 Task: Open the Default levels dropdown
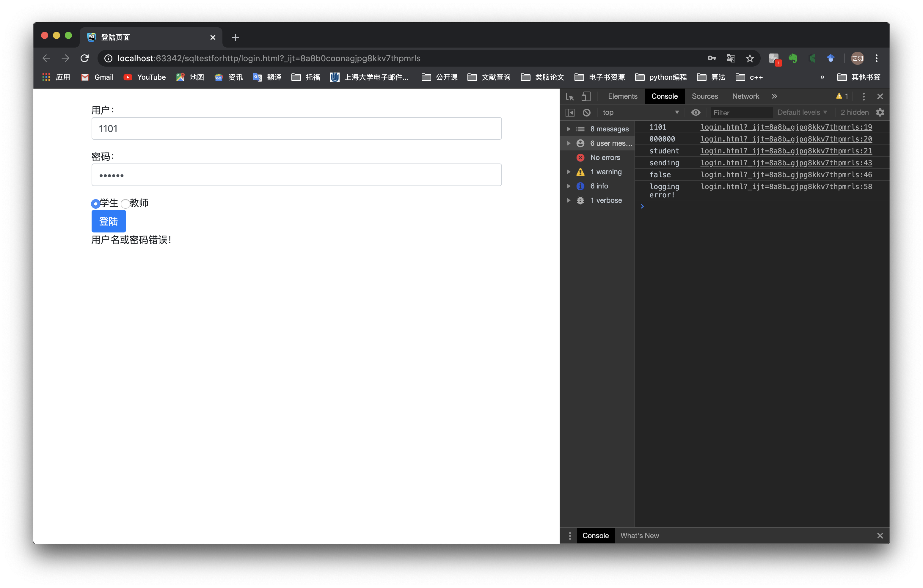(802, 113)
